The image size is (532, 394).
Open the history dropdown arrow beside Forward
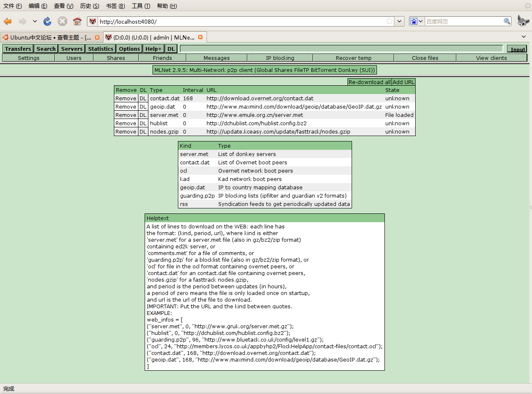[35, 21]
